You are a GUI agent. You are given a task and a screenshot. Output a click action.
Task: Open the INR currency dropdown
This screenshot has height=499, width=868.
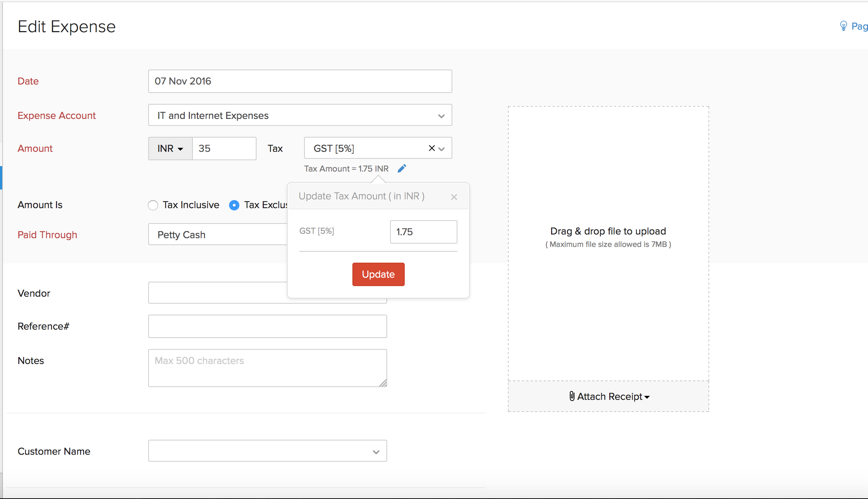point(170,149)
